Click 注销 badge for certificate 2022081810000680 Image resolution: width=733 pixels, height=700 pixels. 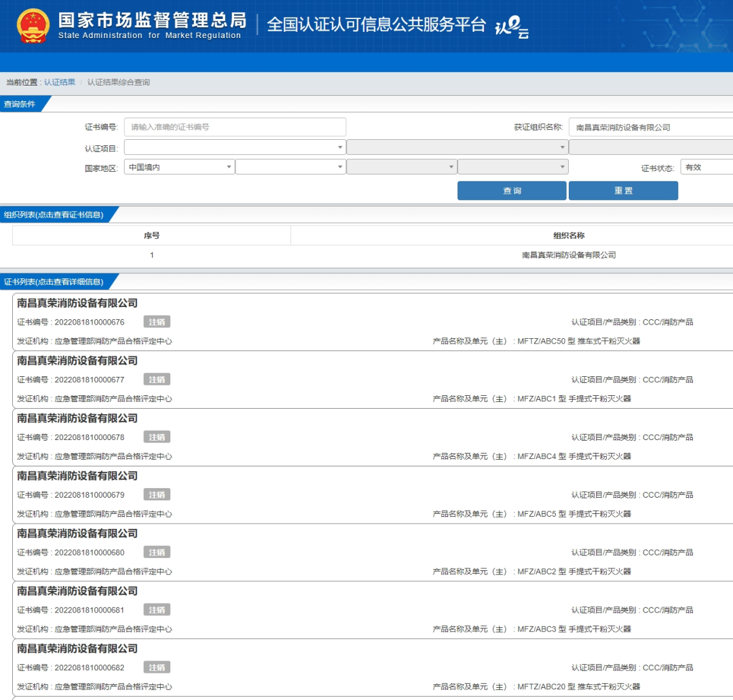tap(157, 552)
